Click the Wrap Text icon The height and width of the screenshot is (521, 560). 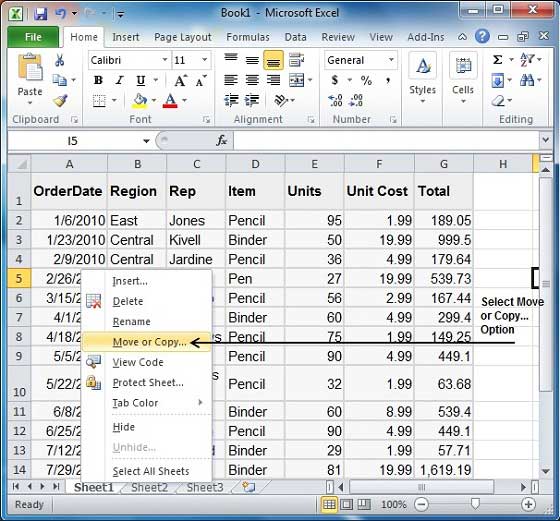click(296, 60)
